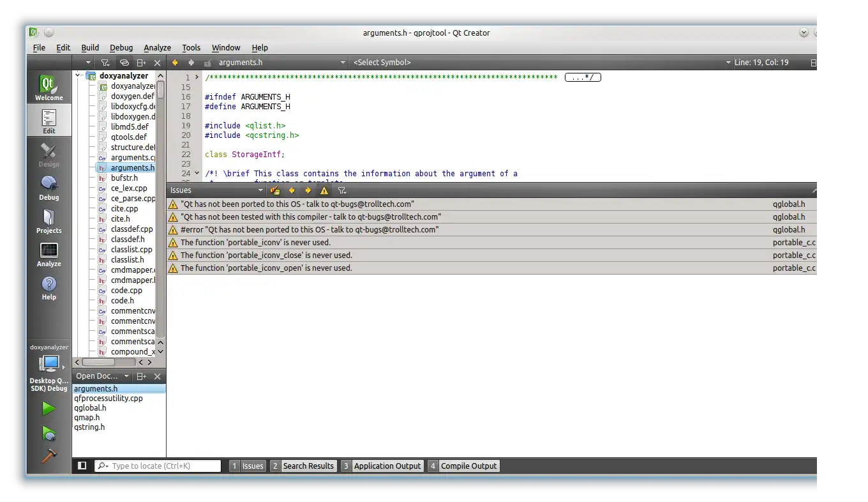Toggle warnings display in Issues pane
The height and width of the screenshot is (502, 868).
pos(324,190)
